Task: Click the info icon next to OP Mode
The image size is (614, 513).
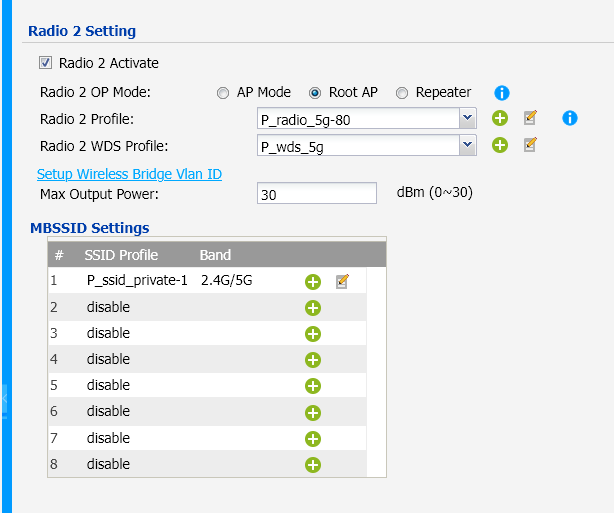Action: 502,93
